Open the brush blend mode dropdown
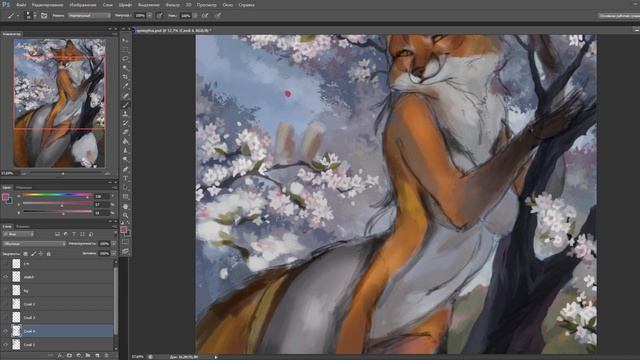Image resolution: width=640 pixels, height=360 pixels. tap(89, 16)
